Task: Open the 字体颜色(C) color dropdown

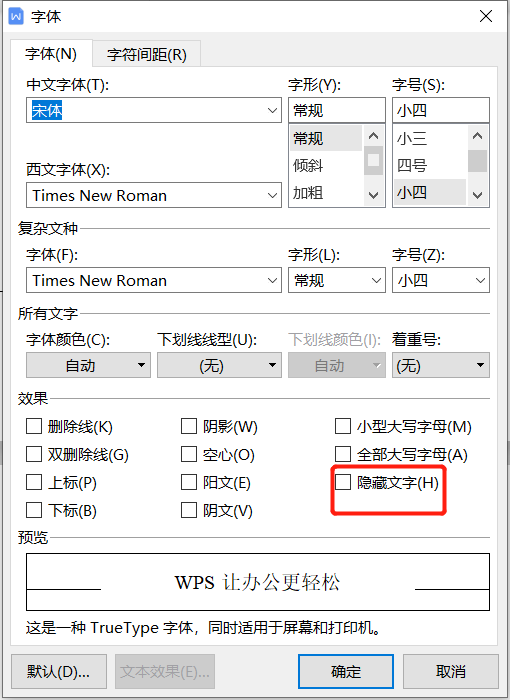Action: click(88, 365)
